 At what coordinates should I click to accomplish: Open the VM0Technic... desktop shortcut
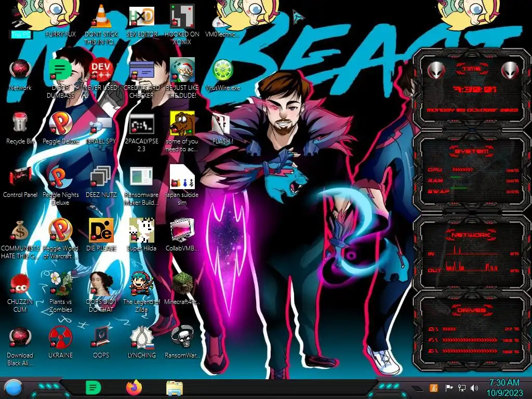[222, 22]
